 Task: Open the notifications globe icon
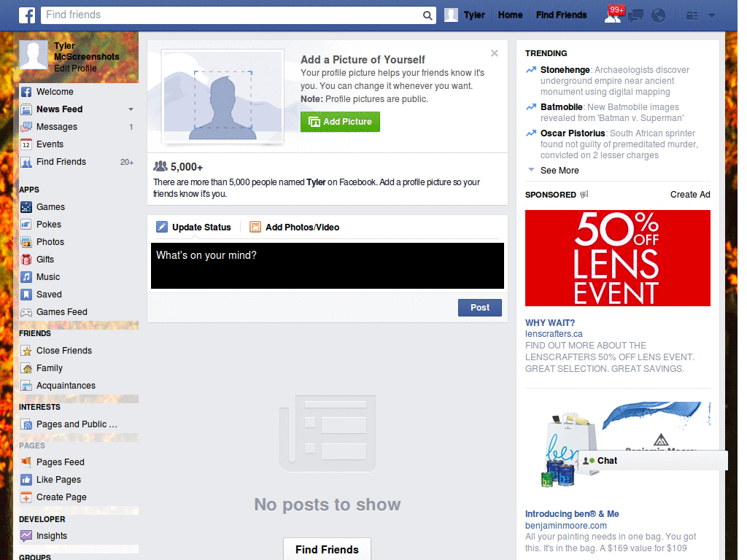point(659,16)
